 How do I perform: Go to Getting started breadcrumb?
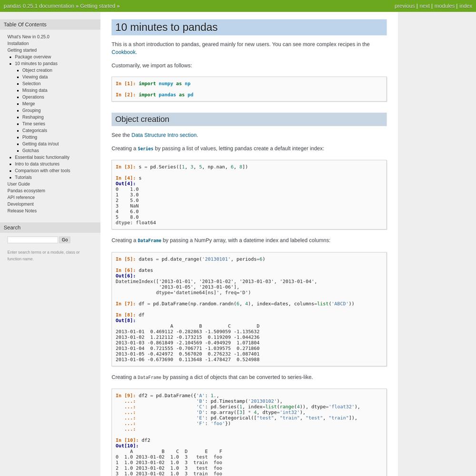98,6
